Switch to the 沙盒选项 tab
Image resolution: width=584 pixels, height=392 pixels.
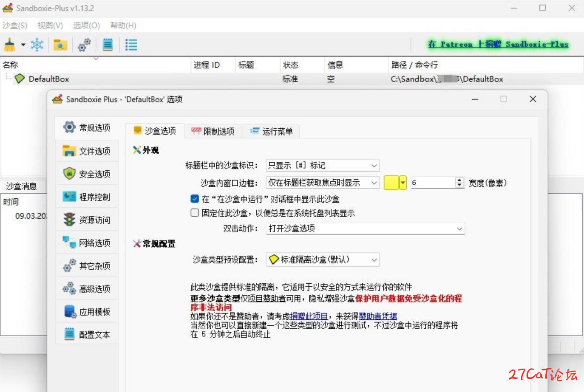tap(155, 131)
